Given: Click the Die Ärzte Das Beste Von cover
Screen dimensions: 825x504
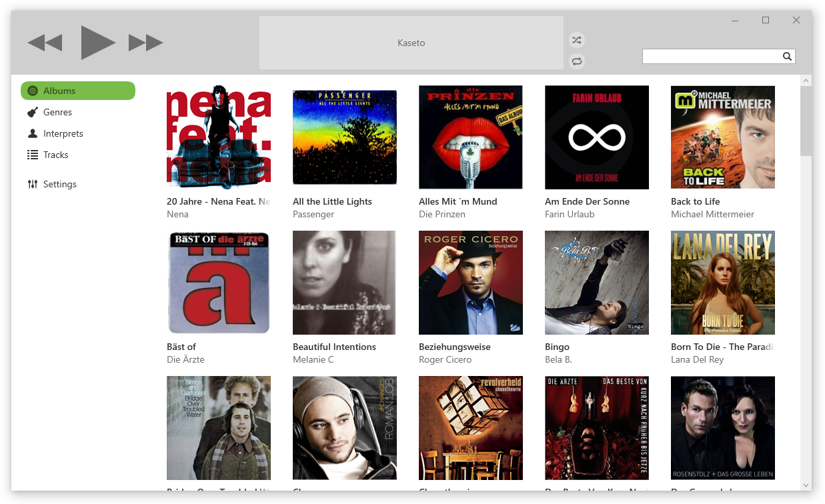Looking at the screenshot, I should pos(597,428).
